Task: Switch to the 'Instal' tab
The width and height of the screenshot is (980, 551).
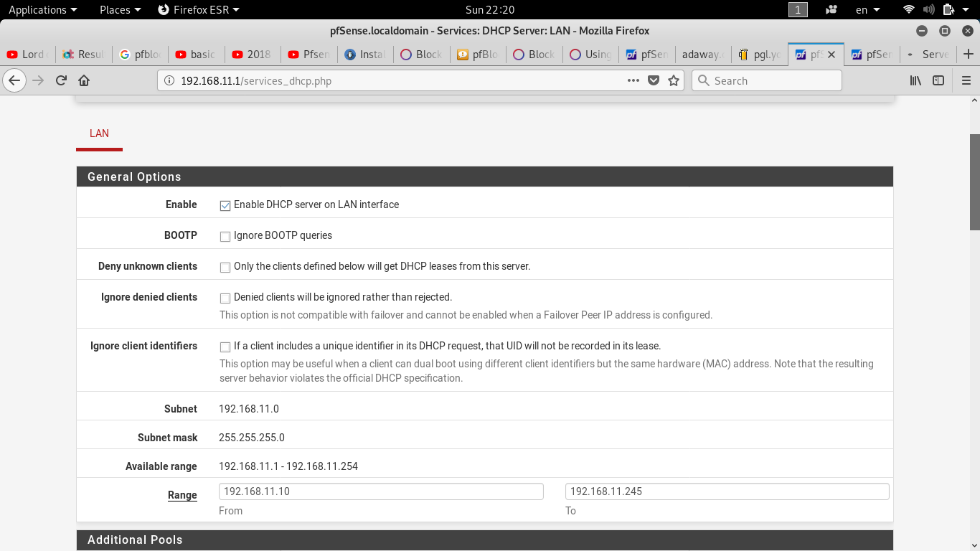Action: [x=364, y=55]
